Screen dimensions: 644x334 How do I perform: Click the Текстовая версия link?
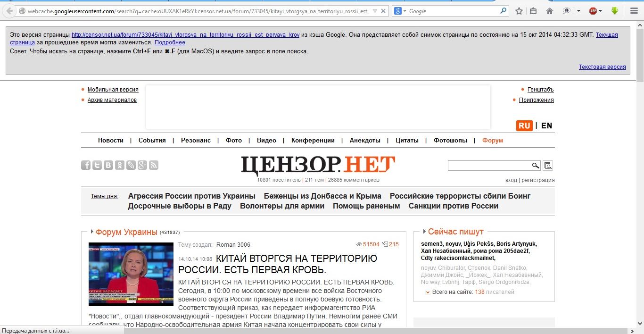point(603,67)
